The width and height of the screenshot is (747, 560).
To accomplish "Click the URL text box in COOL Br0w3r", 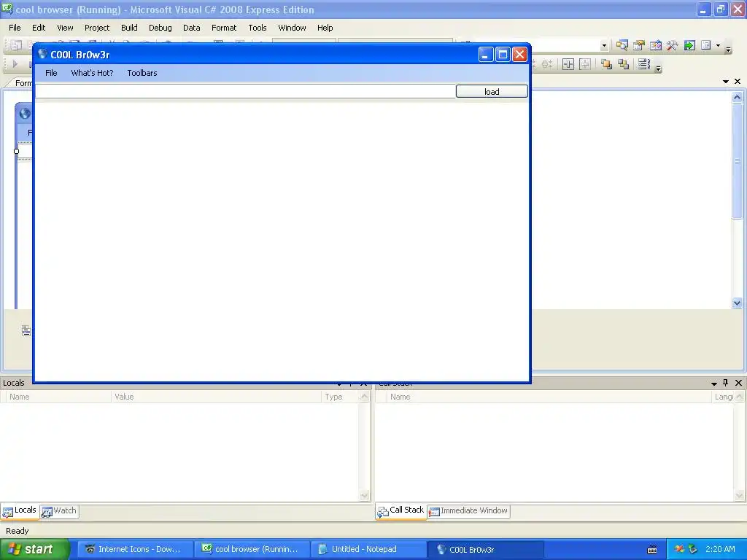I will pos(245,91).
